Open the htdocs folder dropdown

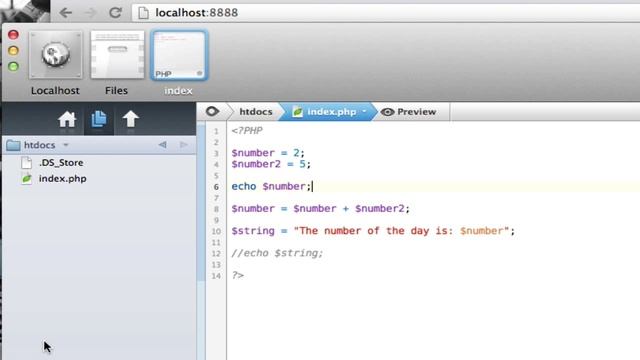[66, 145]
